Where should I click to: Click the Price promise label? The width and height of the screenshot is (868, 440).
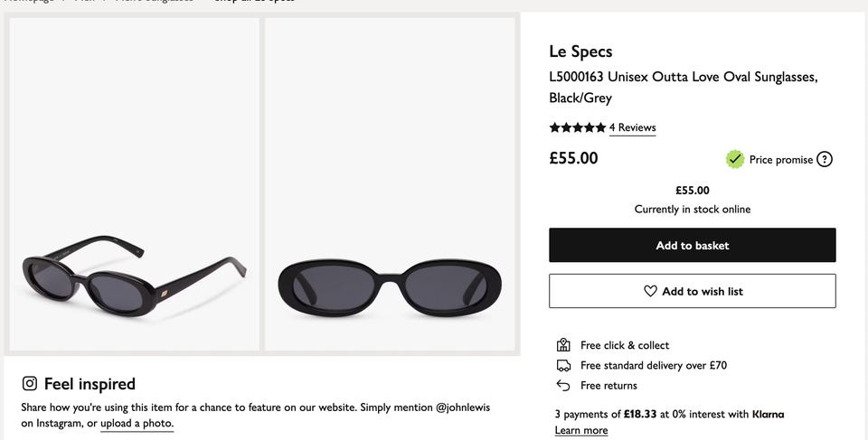pos(780,160)
